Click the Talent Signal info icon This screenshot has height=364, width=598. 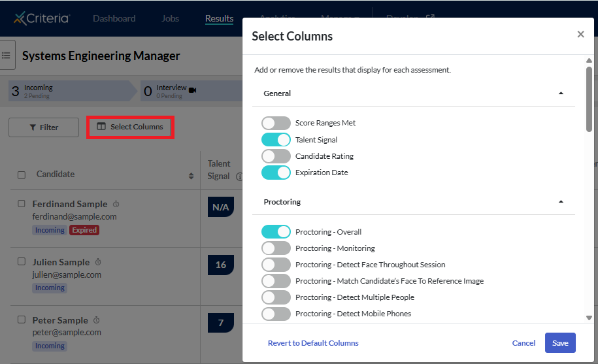tap(239, 176)
